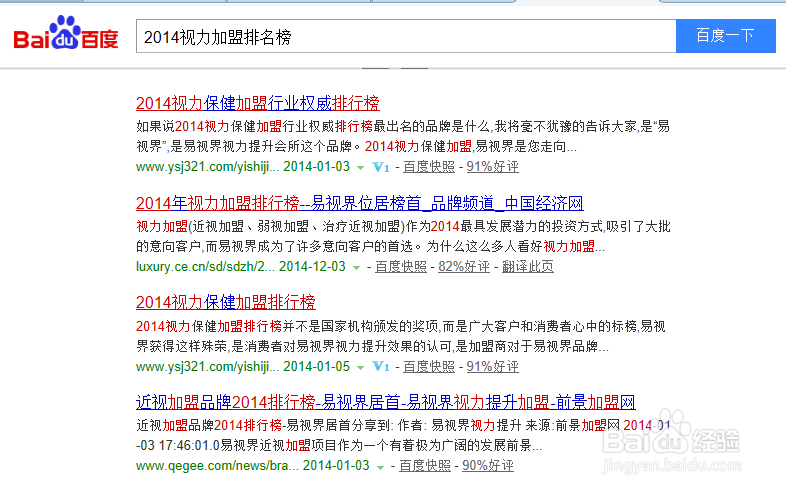Click 91%好评 on the 2014-01-05 result
This screenshot has height=493, width=786.
(x=492, y=366)
